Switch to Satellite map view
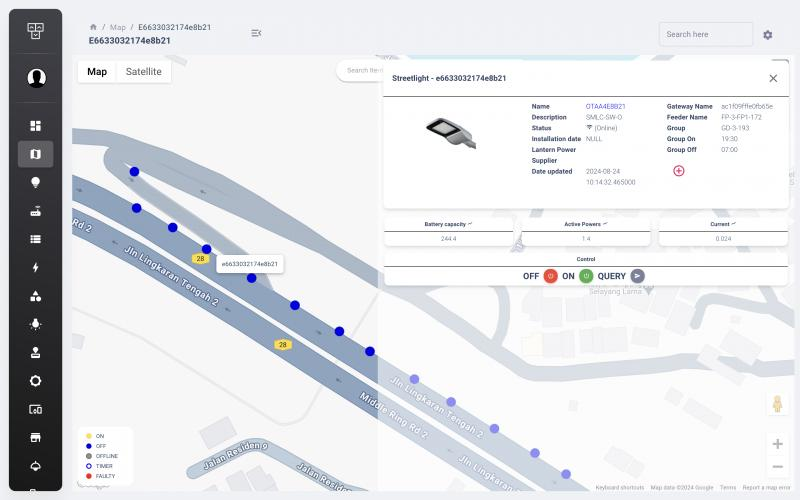This screenshot has height=500, width=800. click(143, 72)
